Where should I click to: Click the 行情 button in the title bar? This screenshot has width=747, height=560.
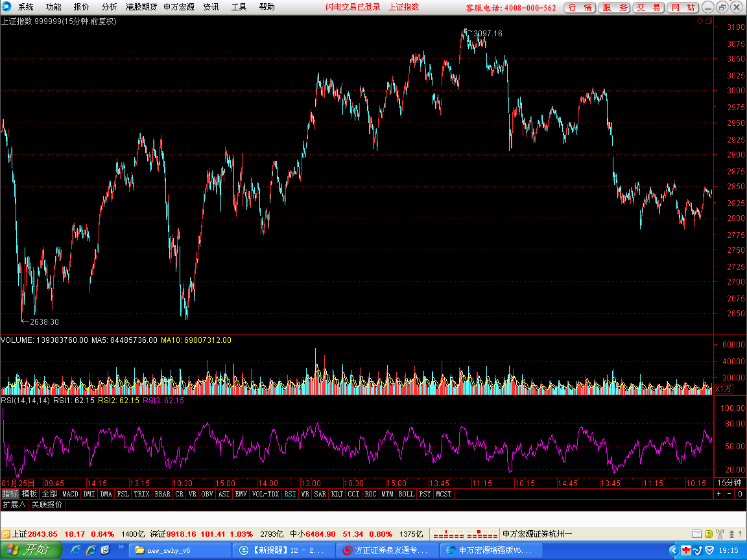(580, 8)
